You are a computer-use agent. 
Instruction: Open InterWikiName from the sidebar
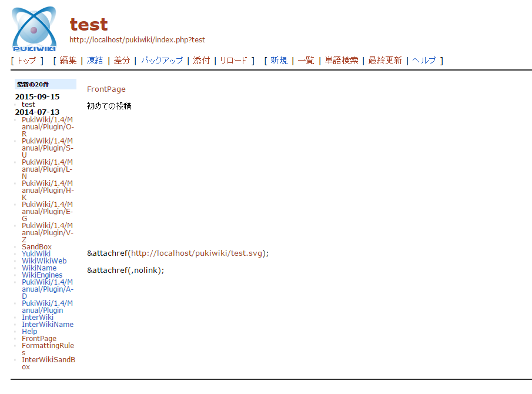(48, 325)
